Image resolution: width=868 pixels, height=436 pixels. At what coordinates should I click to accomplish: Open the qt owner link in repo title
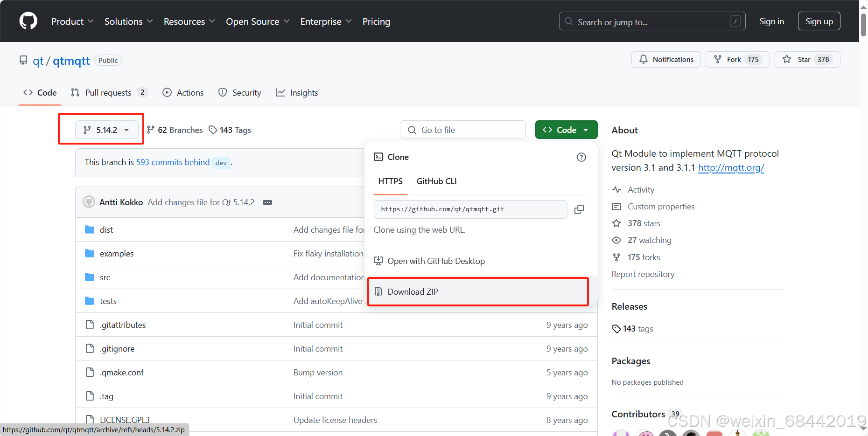38,61
